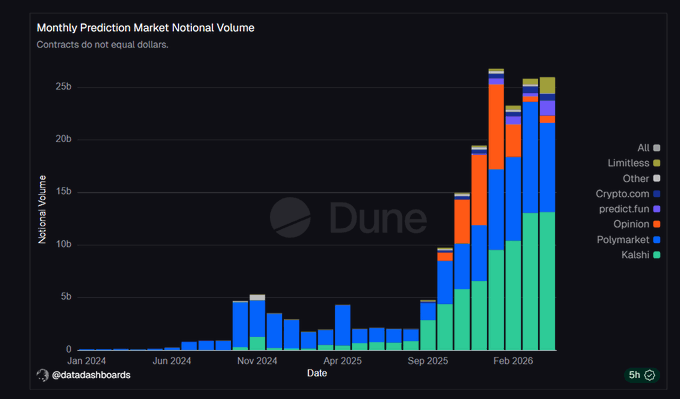Click the Sep 2025 x-axis label

click(428, 361)
